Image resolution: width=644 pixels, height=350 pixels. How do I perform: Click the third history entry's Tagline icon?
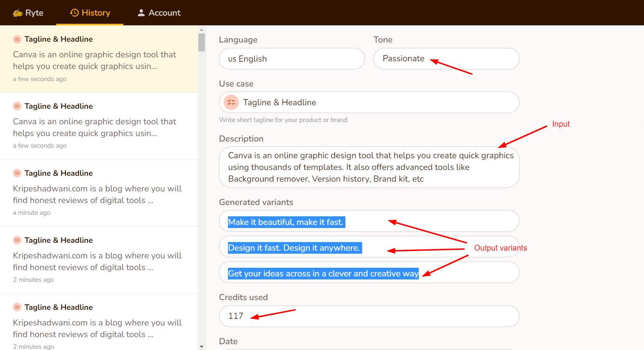(17, 173)
